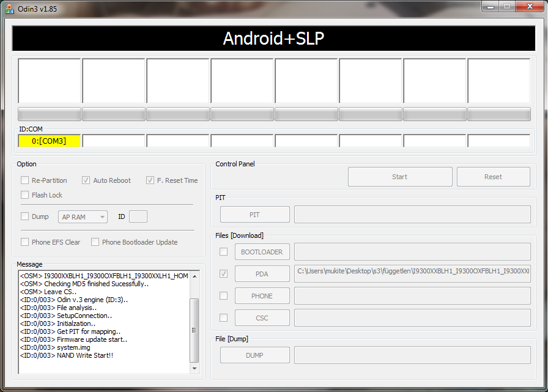Click the Message log scroll down arrow
The image size is (548, 392).
[x=194, y=369]
